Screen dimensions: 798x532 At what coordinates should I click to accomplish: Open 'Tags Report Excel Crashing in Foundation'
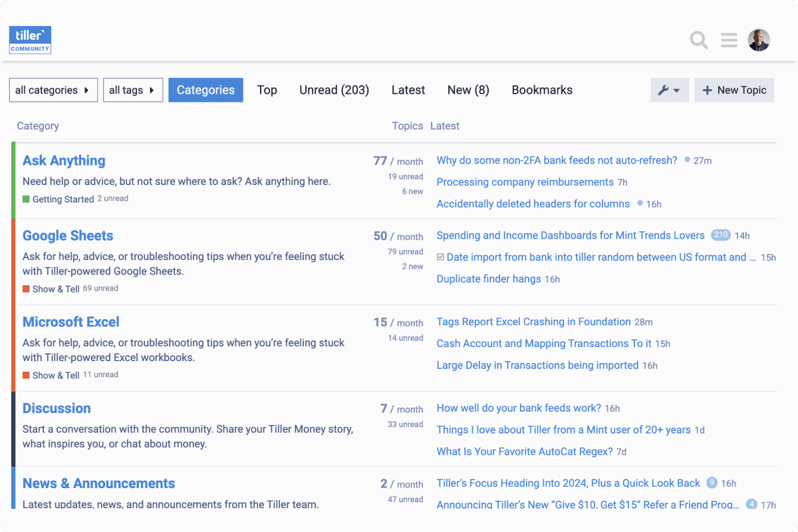(533, 322)
